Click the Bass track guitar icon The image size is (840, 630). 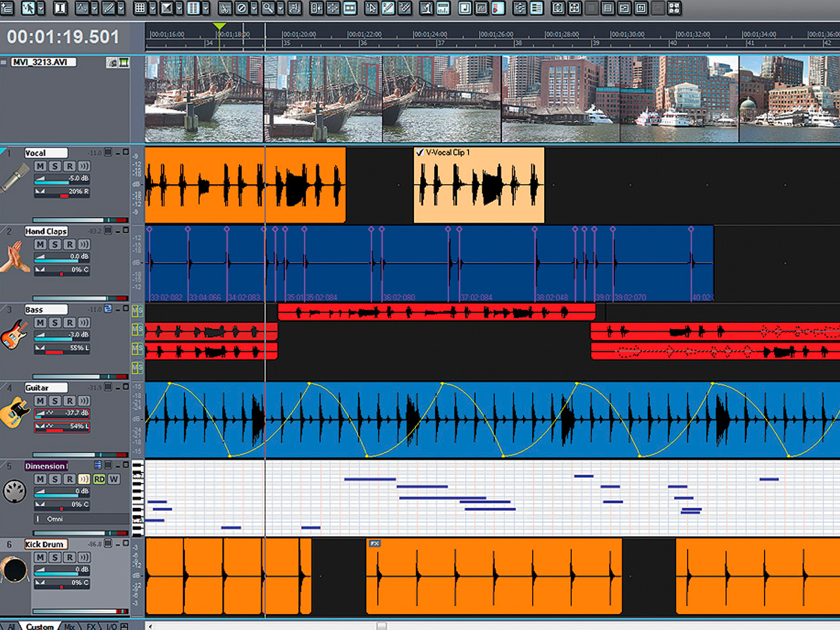pos(14,335)
